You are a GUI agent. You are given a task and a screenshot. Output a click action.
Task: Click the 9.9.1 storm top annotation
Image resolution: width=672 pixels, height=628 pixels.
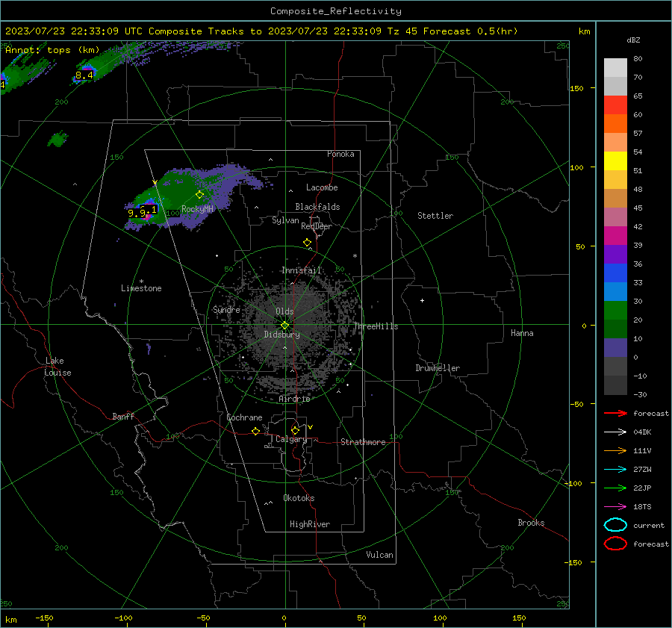tap(143, 211)
